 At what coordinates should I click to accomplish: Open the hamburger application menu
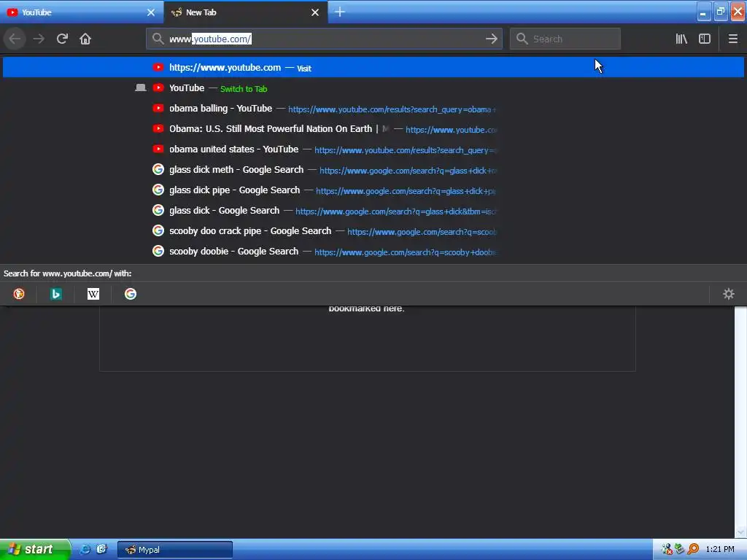(732, 39)
